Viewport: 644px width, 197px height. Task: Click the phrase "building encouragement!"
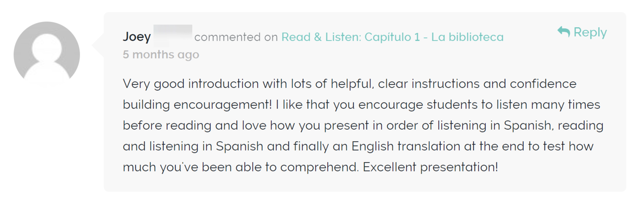(x=197, y=105)
